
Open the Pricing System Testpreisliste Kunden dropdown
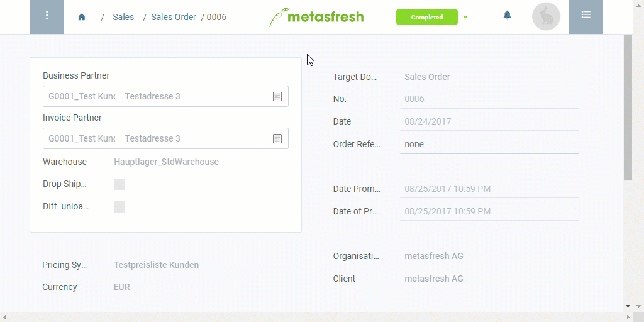(156, 265)
